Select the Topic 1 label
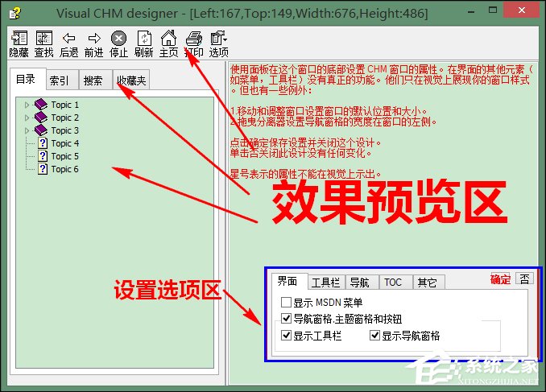 [x=64, y=105]
